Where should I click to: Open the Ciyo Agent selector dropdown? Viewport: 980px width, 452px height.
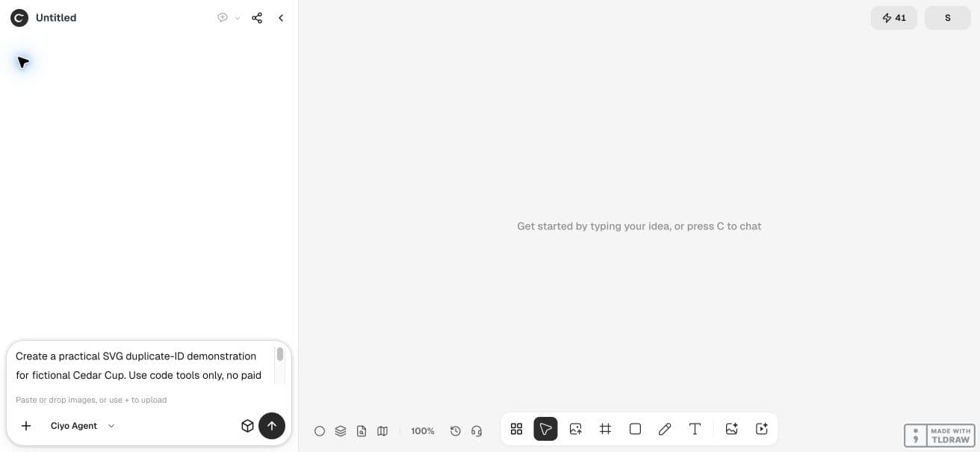point(83,426)
